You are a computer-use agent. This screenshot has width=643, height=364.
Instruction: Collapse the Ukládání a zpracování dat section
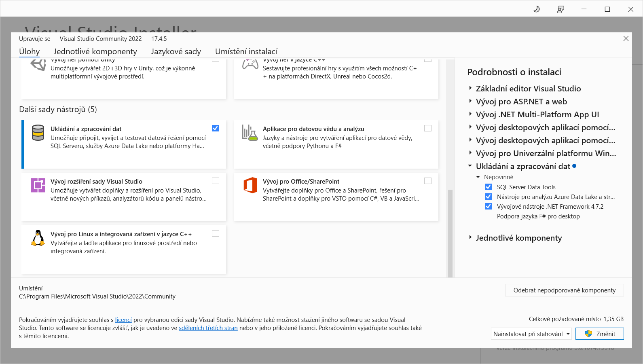click(470, 166)
